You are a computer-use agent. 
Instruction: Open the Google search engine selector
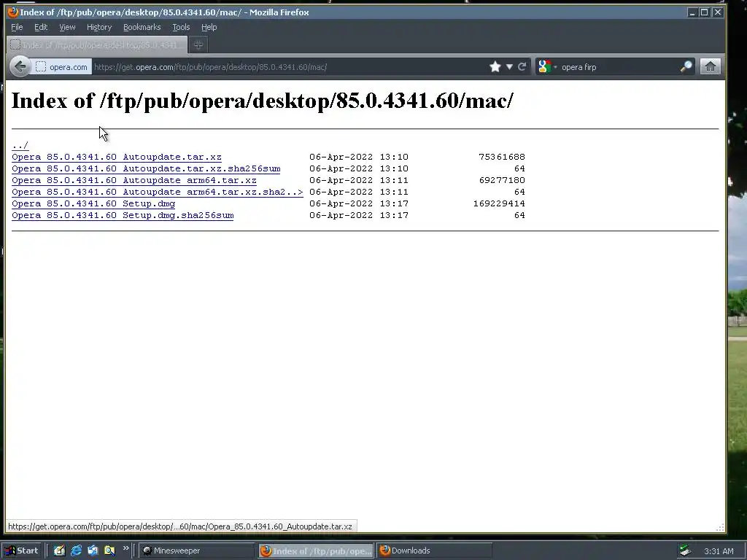(547, 66)
